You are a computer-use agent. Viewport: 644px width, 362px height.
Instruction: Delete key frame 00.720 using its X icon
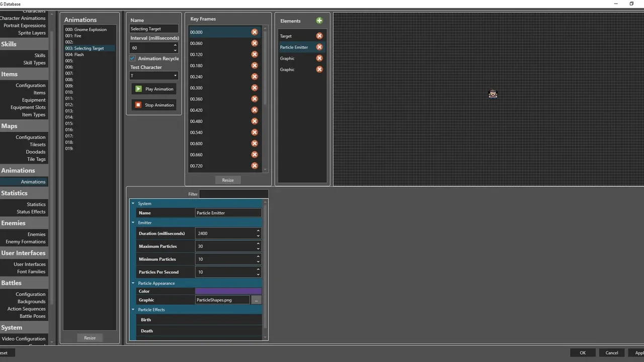255,166
